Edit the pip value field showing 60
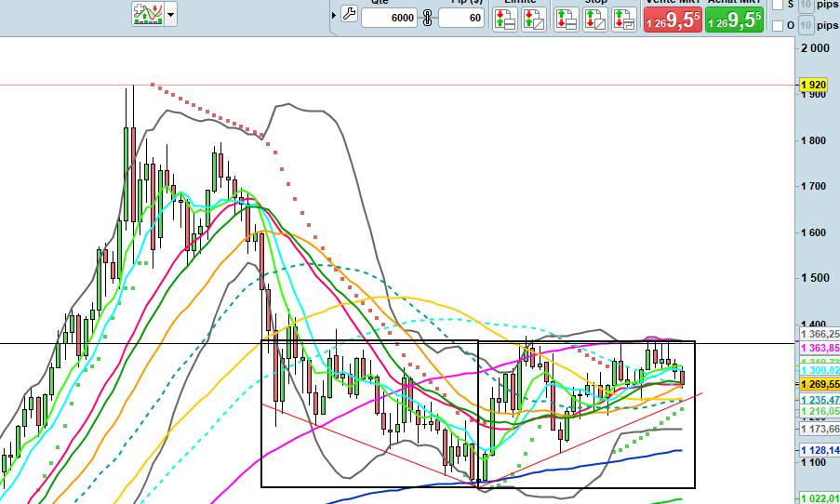840x504 pixels. (461, 18)
